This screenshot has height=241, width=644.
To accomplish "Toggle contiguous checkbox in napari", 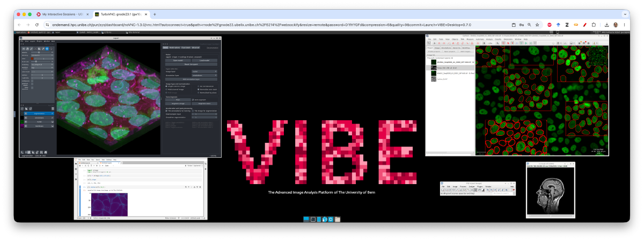I will (32, 81).
